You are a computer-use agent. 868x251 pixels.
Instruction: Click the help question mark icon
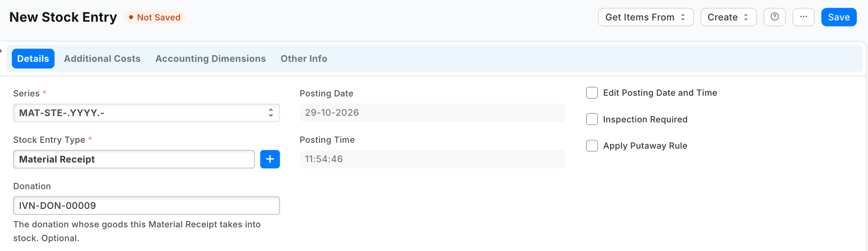(774, 17)
